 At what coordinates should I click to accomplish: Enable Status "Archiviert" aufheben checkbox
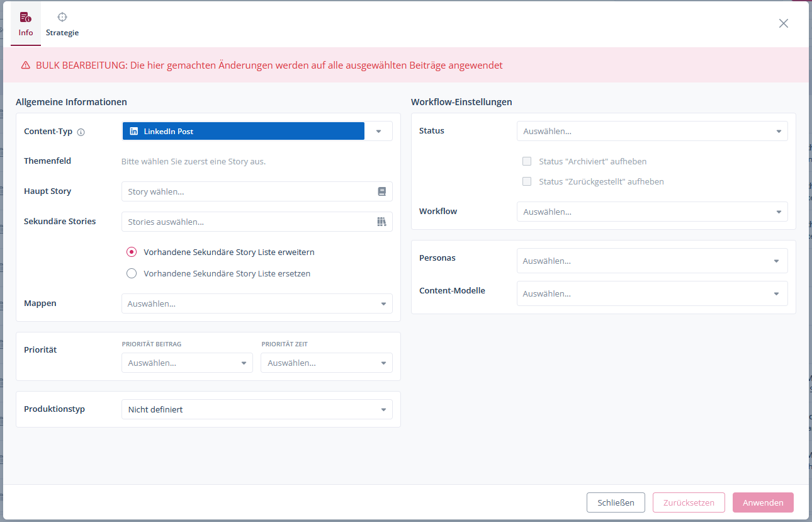527,161
